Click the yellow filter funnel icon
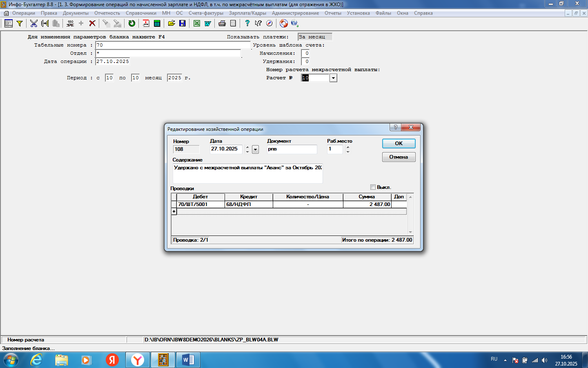Viewport: 588px width, 368px height. [19, 23]
